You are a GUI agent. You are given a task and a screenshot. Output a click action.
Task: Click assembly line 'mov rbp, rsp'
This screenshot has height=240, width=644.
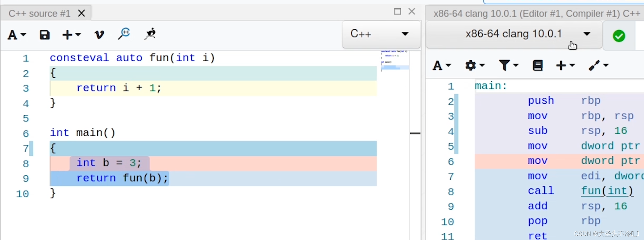[x=581, y=116]
